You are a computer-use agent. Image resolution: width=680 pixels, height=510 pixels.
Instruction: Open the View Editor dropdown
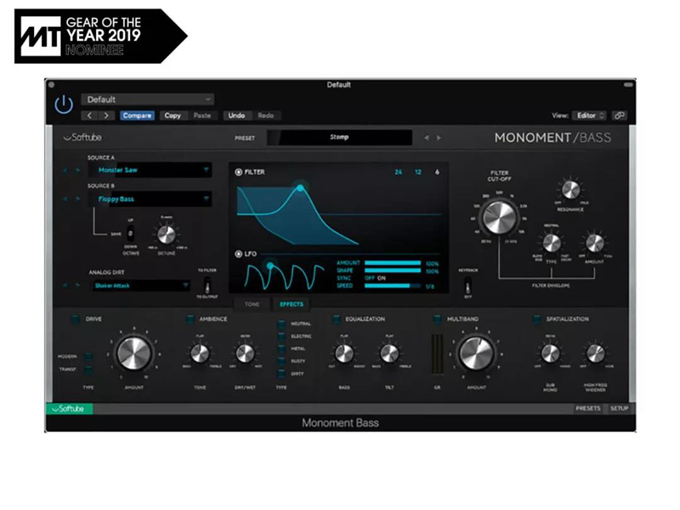click(x=589, y=115)
